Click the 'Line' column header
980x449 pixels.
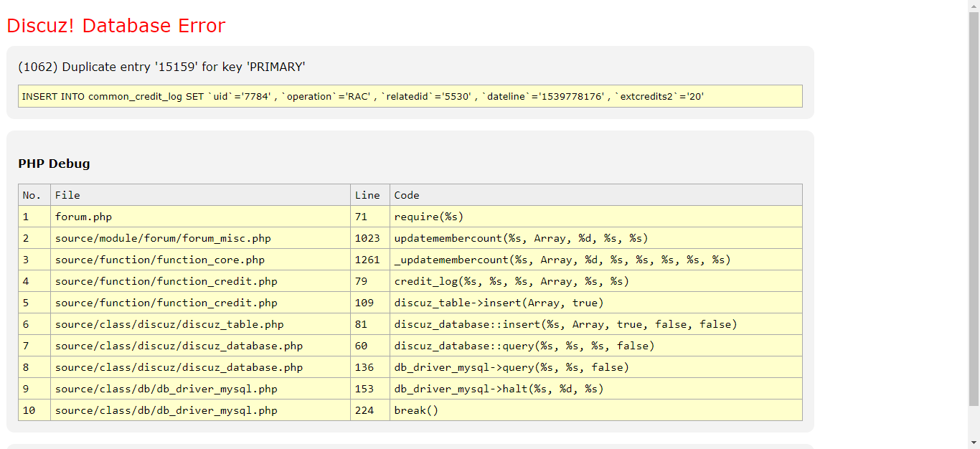[370, 195]
